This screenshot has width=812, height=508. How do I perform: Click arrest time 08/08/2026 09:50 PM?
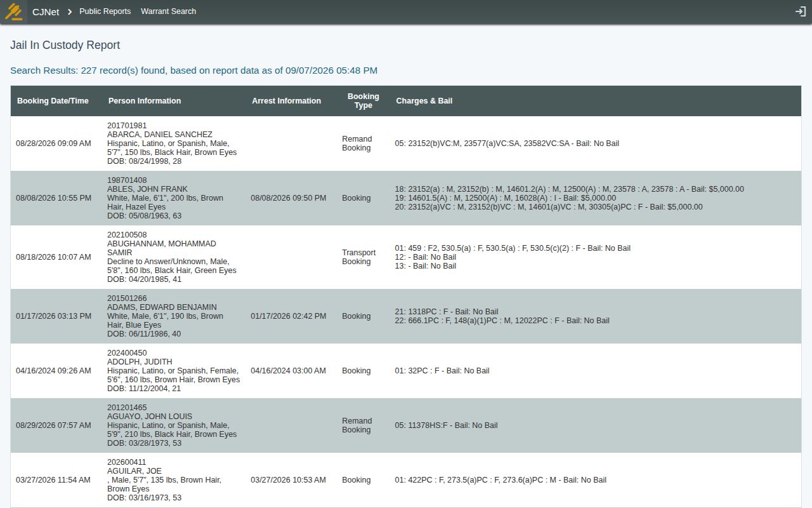pos(289,198)
